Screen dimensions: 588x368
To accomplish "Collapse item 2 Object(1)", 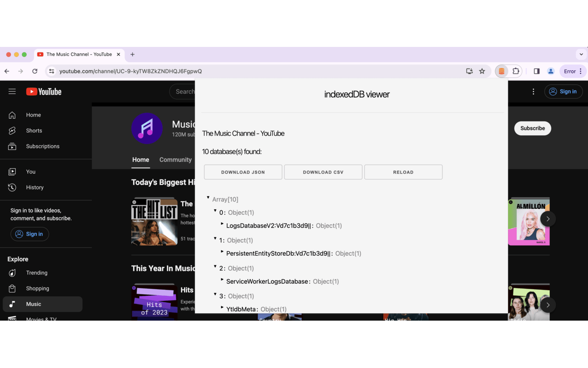I will click(x=215, y=266).
